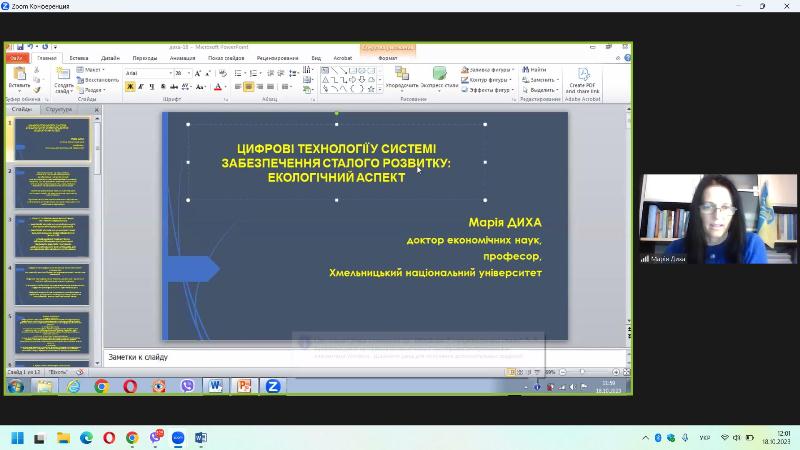The image size is (800, 450).
Task: Click Create PDF and share link icon
Action: (583, 76)
